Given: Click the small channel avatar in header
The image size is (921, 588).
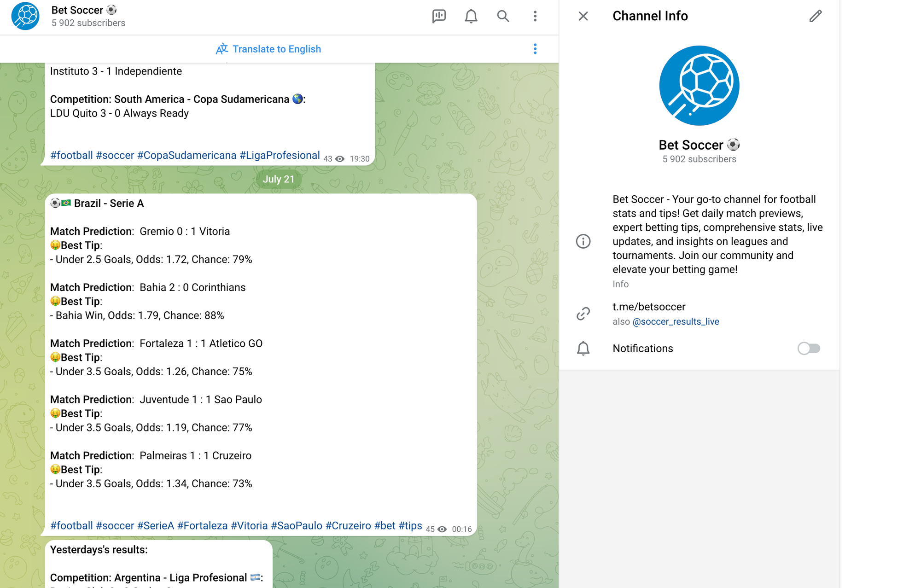Looking at the screenshot, I should (25, 16).
